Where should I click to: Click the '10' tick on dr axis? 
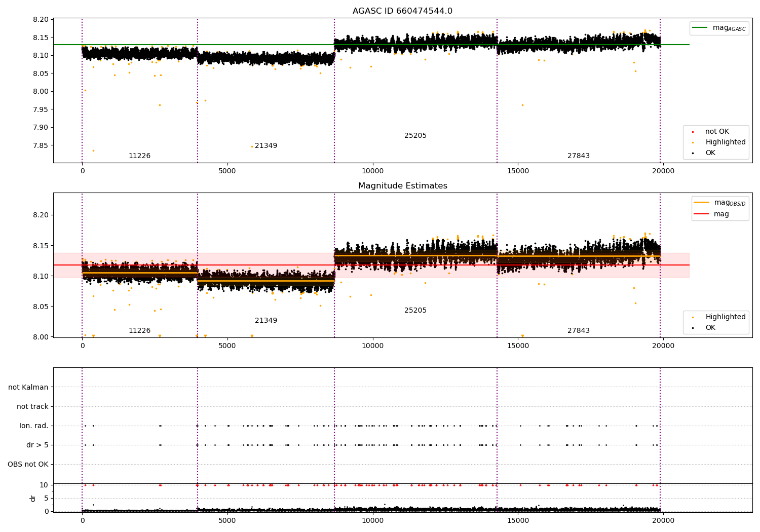click(45, 485)
